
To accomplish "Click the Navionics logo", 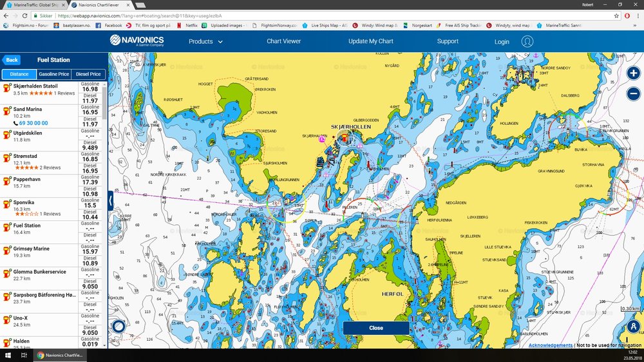I will click(137, 41).
